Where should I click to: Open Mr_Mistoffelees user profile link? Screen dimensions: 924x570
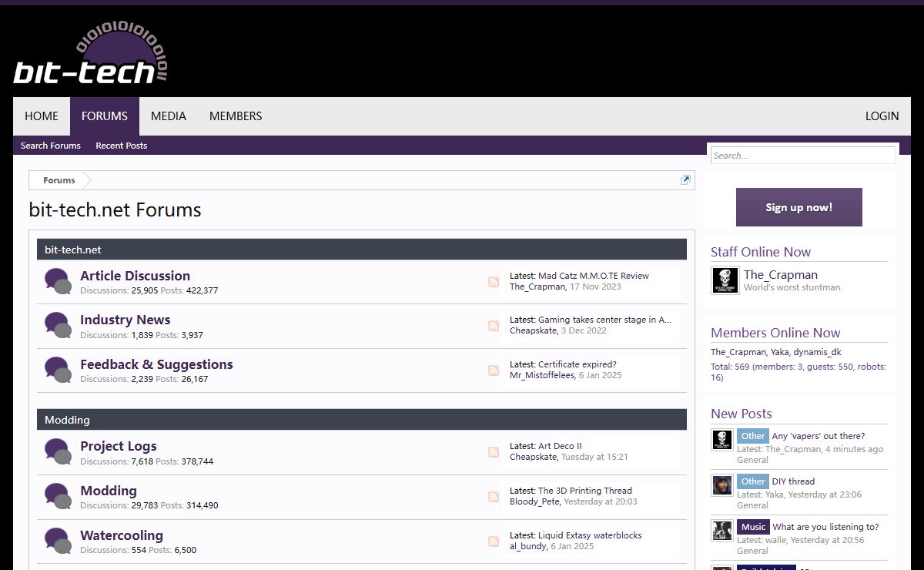542,375
